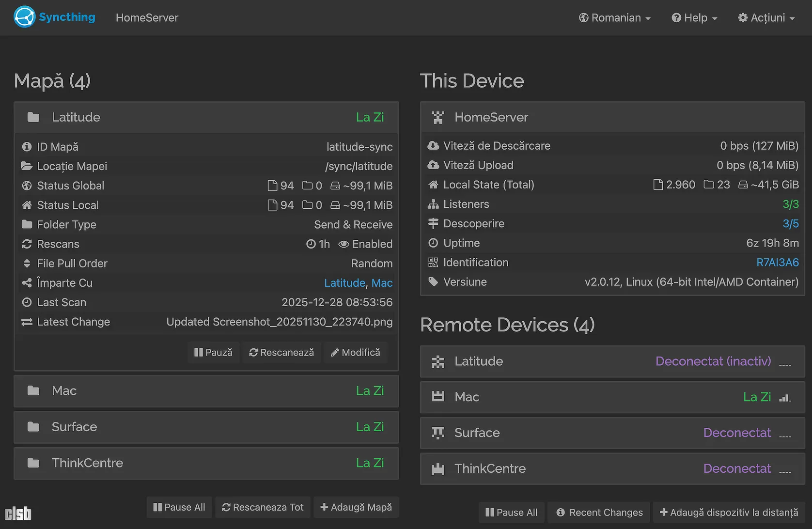Open the Mac shared device link
812x529 pixels.
point(382,283)
